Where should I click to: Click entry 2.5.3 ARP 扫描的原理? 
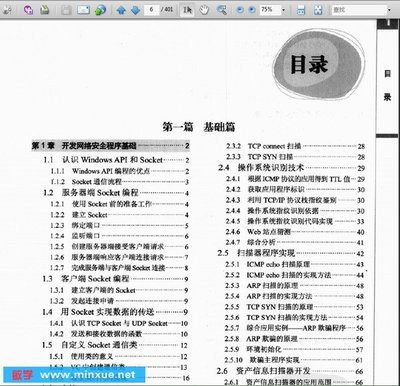pyautogui.click(x=295, y=286)
